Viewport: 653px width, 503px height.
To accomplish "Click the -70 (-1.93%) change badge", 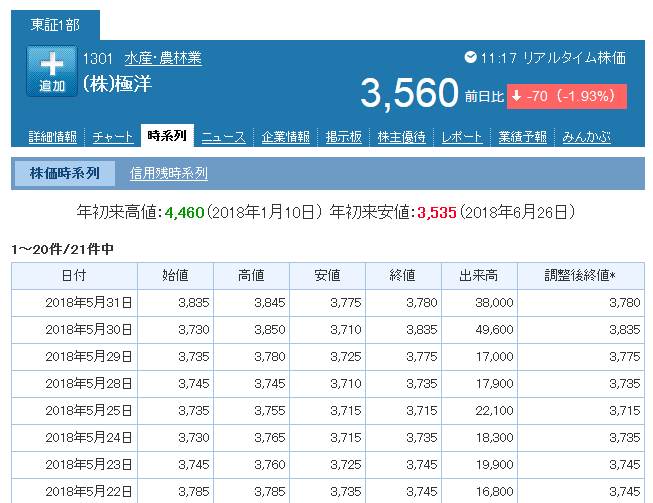I will 567,96.
